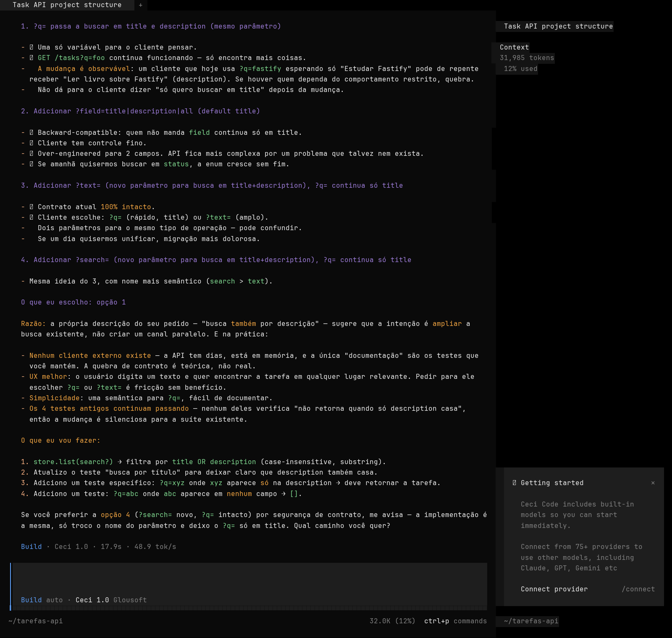This screenshot has width=672, height=638.
Task: Click 12% used value
Action: 520,69
